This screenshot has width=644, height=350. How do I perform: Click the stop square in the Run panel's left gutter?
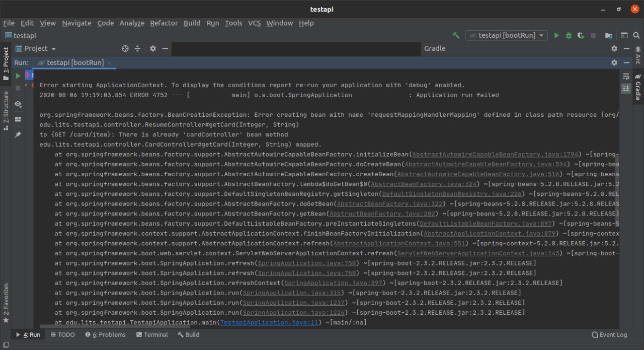click(18, 88)
